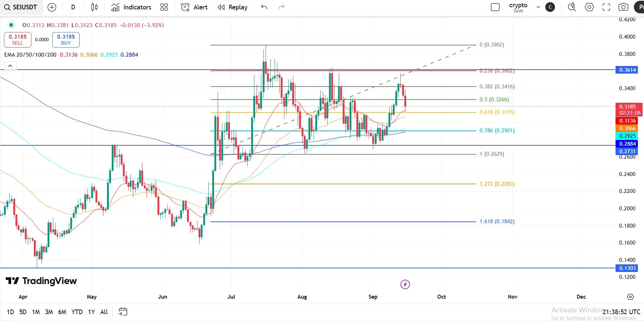Screen dimensions: 644x321
Task: Add a symbol to compare with plus icon
Action: 52,7
